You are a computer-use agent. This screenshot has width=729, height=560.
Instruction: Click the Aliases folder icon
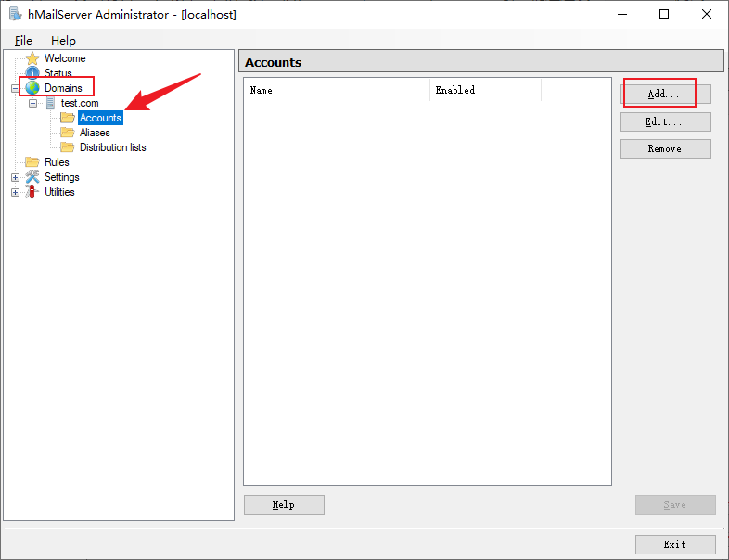point(68,133)
